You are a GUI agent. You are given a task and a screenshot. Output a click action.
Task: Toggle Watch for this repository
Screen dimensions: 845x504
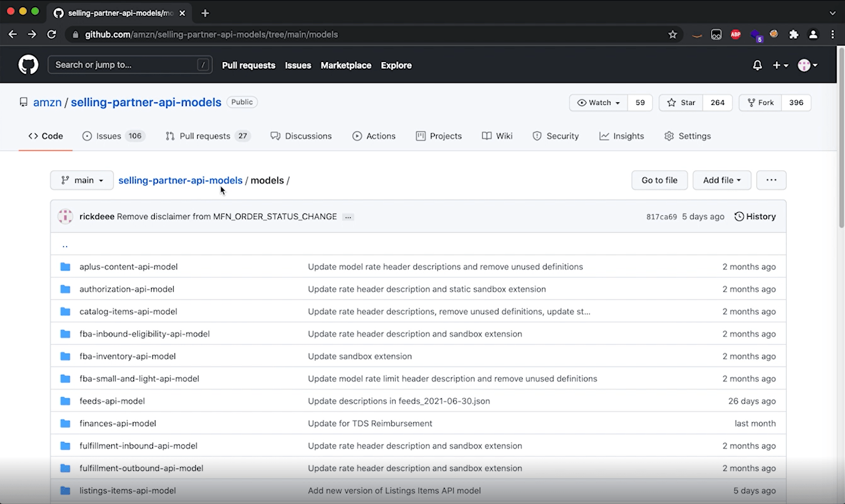598,103
